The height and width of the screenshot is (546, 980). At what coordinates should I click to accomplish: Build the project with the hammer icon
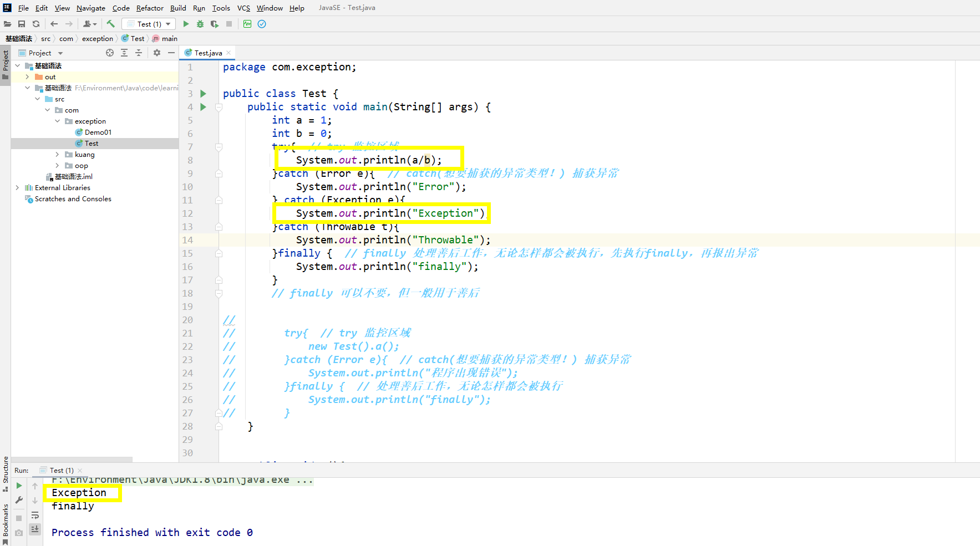(110, 24)
